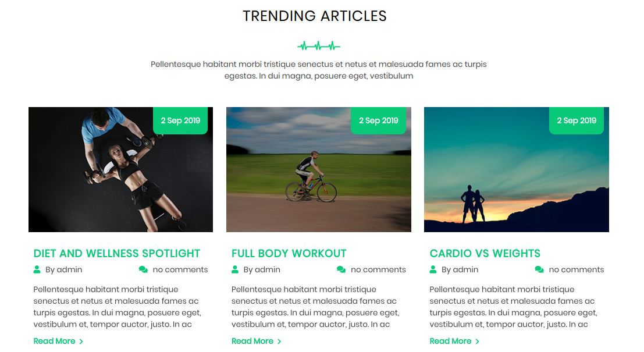The height and width of the screenshot is (352, 644).
Task: Click the green heartbeat pulse icon
Action: (319, 45)
